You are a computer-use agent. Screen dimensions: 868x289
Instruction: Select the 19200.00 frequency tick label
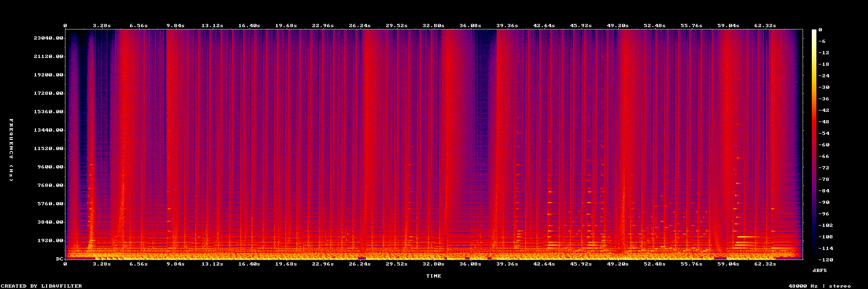[48, 75]
